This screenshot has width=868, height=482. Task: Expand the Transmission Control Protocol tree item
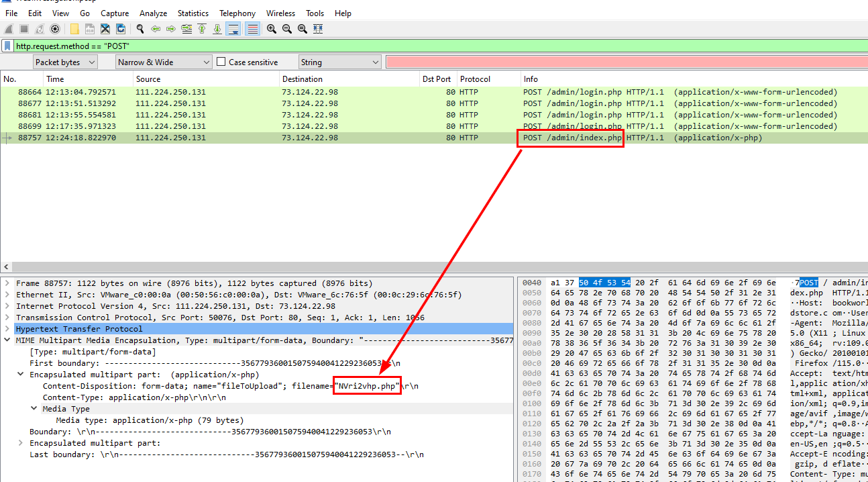click(7, 318)
